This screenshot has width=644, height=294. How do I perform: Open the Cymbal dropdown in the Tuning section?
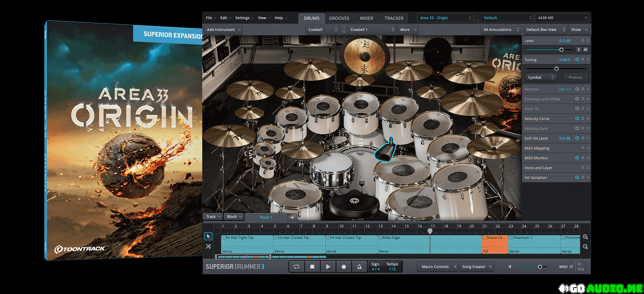click(x=541, y=77)
